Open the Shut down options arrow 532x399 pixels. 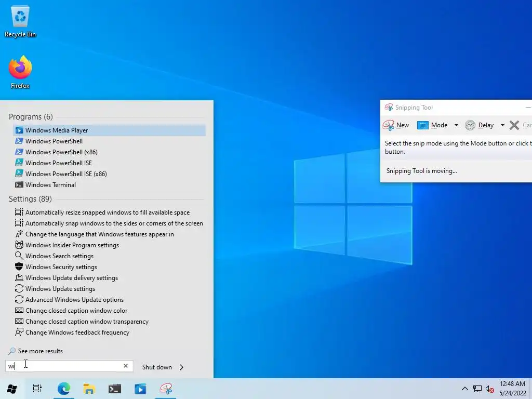(181, 367)
